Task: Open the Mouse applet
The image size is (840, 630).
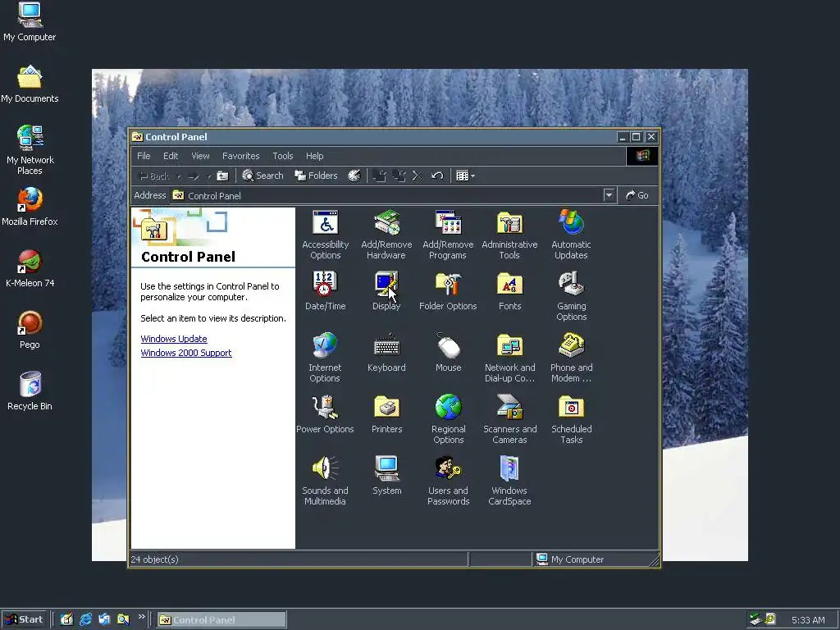Action: [x=448, y=353]
